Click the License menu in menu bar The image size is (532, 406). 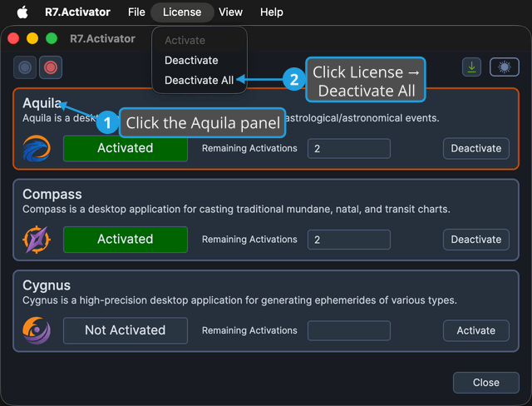pos(182,12)
